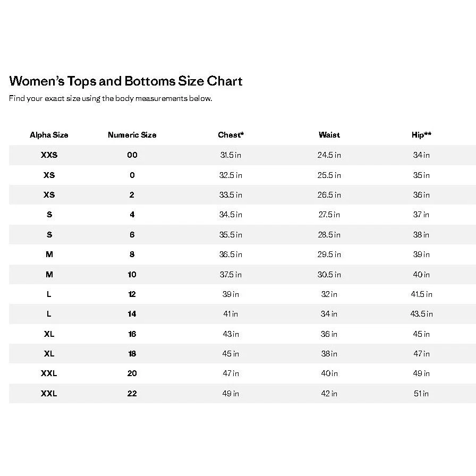The height and width of the screenshot is (476, 476).
Task: Select the 47 in hip value for size 18
Action: [x=421, y=354]
